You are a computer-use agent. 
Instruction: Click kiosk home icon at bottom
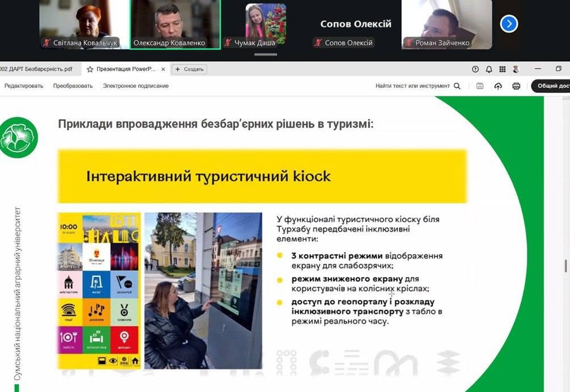point(135,361)
